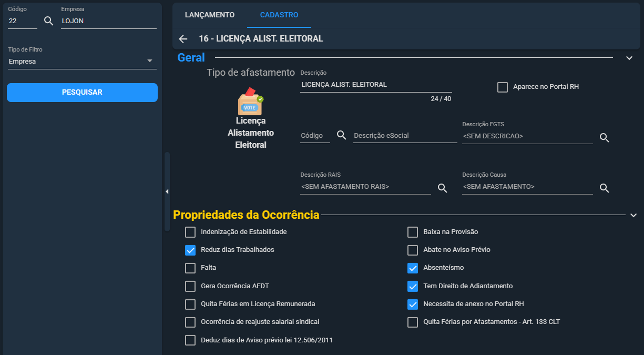The width and height of the screenshot is (644, 355).
Task: Click Descrição Causa field <SEM AFASTAMENTO>
Action: [x=527, y=187]
